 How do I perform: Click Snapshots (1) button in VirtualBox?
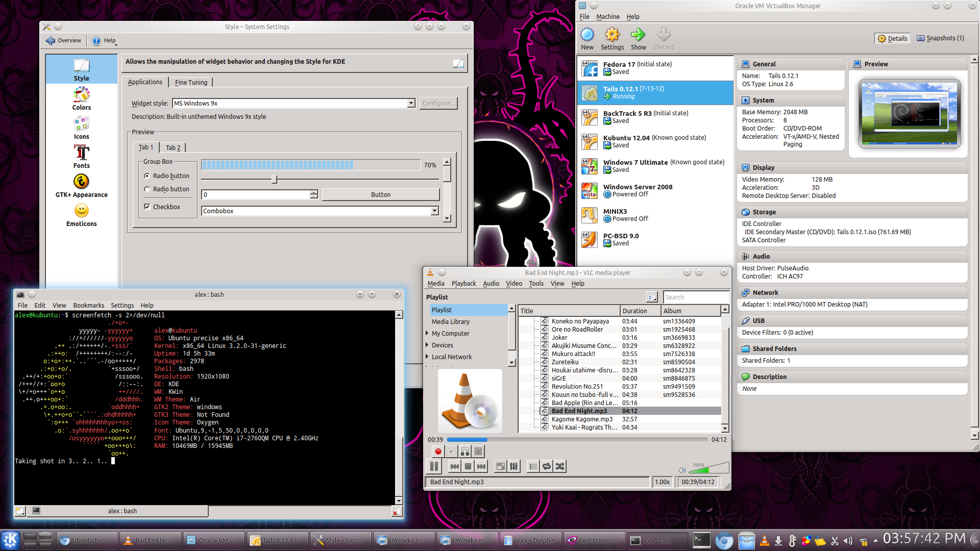tap(940, 38)
